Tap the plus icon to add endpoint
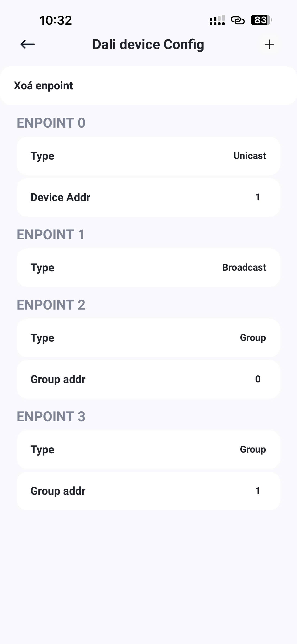The height and width of the screenshot is (644, 297). (269, 44)
